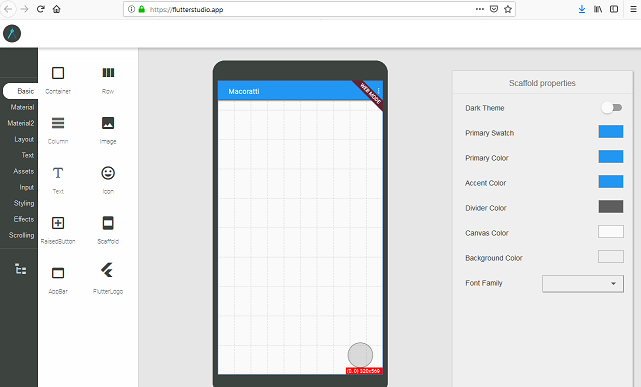641x387 pixels.
Task: Click the floating action button in preview
Action: (360, 355)
